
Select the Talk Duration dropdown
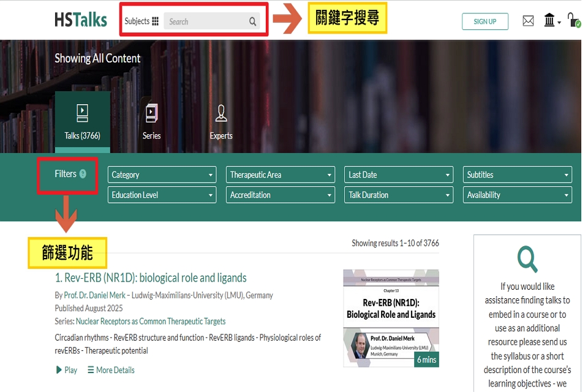(x=399, y=195)
